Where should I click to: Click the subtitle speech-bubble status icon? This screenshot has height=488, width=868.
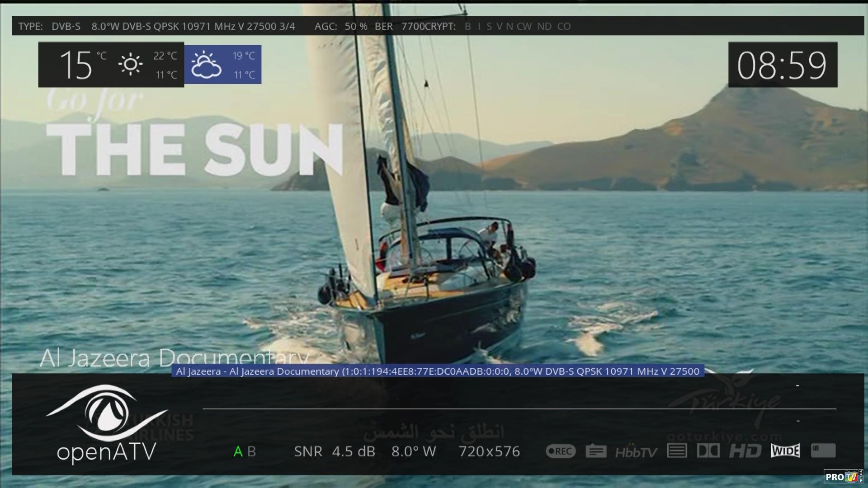point(596,451)
